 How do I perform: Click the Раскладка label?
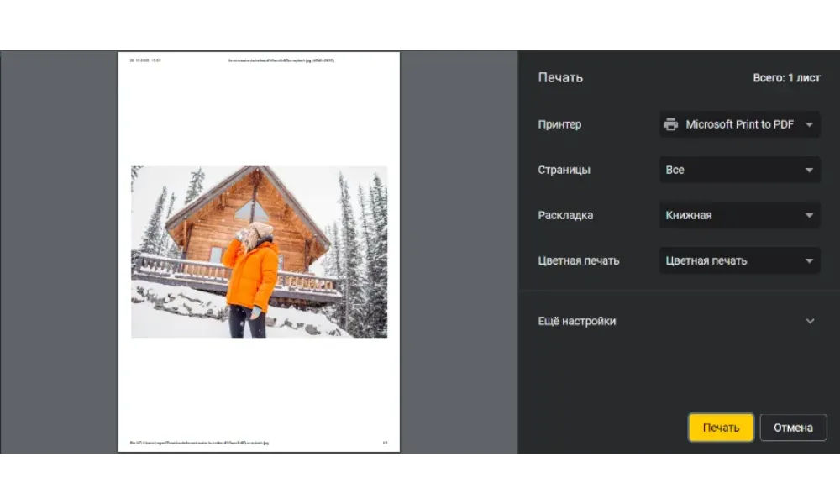pos(565,215)
